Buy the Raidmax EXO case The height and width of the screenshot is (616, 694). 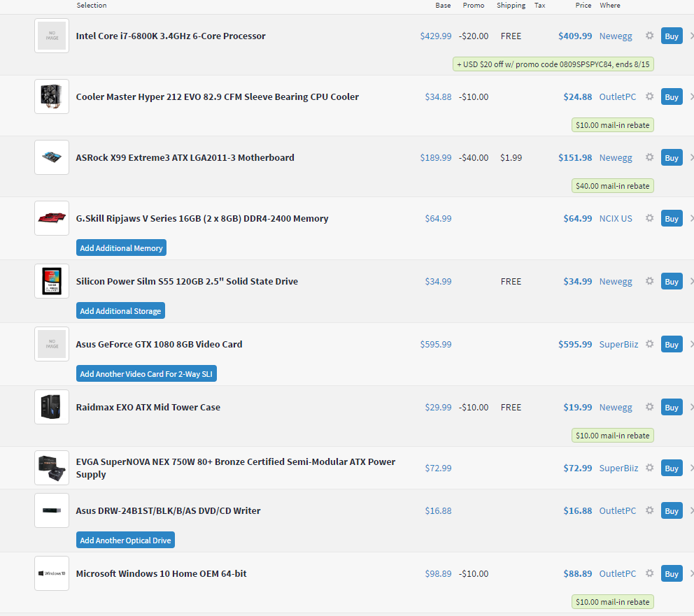pyautogui.click(x=672, y=407)
